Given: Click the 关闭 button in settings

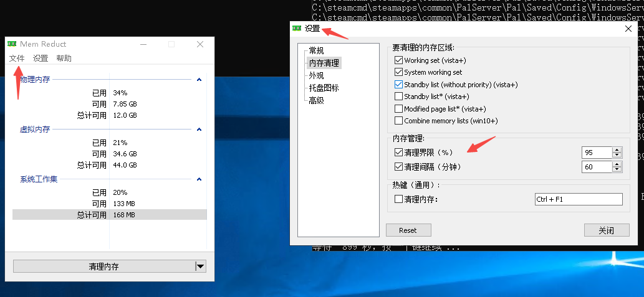Looking at the screenshot, I should tap(607, 230).
